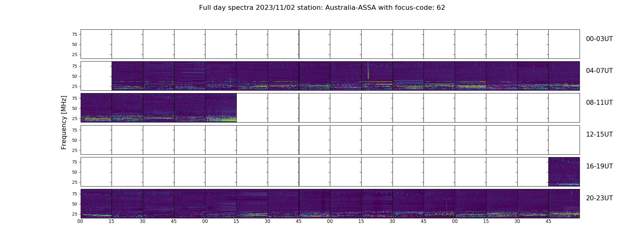Screen dimensions: 644x245
Task: Click the '20-23UT' row label
Action: click(599, 198)
